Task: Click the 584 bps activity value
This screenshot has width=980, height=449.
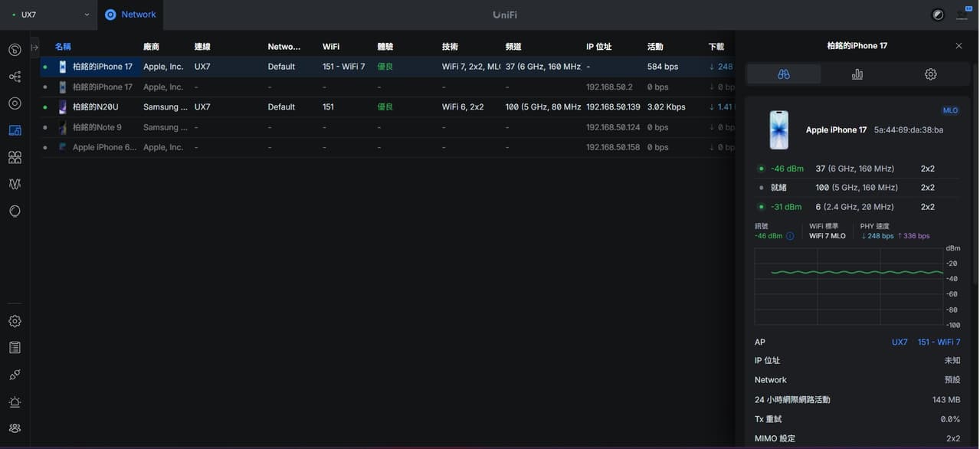Action: pyautogui.click(x=663, y=67)
